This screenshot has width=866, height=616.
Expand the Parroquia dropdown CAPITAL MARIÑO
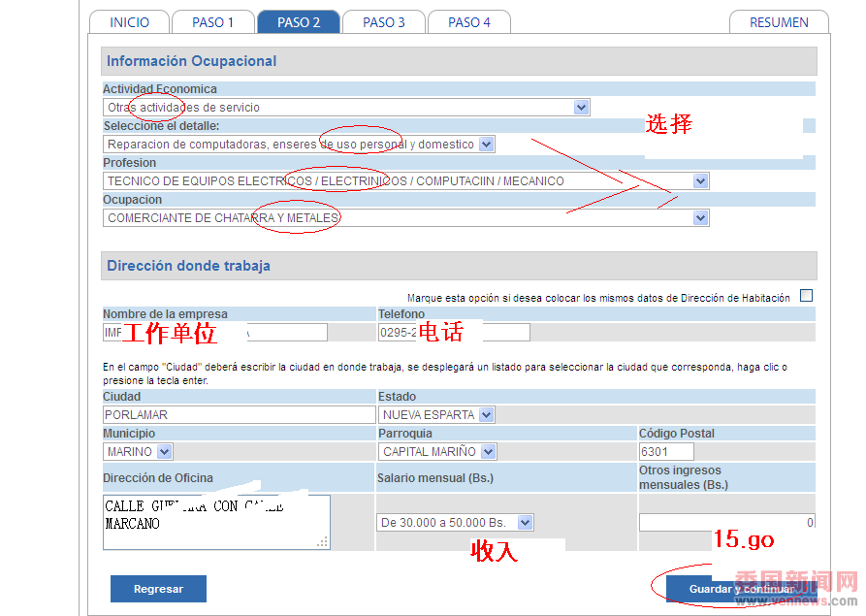(437, 452)
